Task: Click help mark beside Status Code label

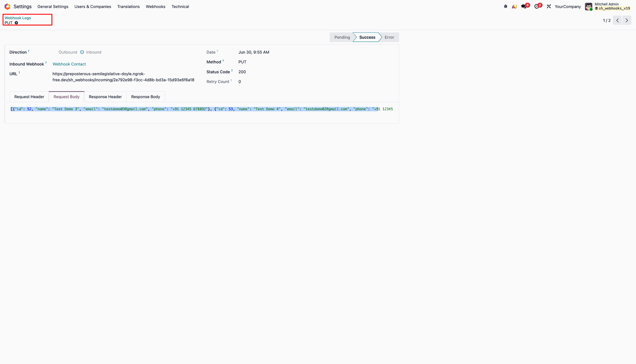Action: coord(232,70)
